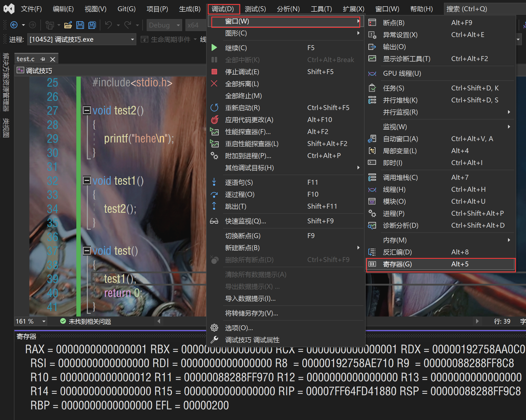Click the Registers OX icon
Screen dimensions: 526x420
click(372, 264)
